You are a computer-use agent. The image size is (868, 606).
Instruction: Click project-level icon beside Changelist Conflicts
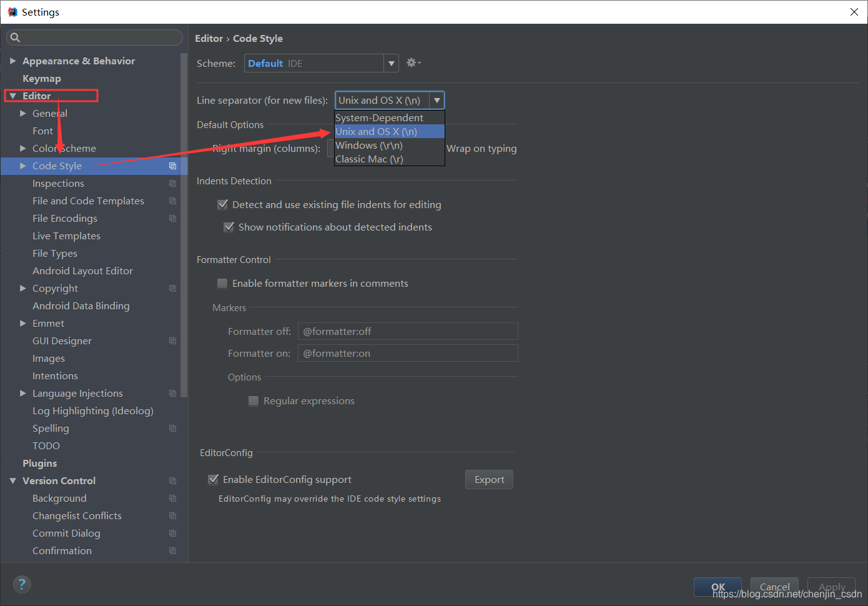tap(173, 515)
